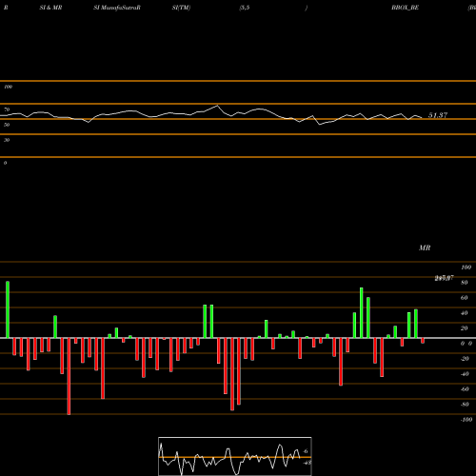476x476 pixels.
Task: Click the '(5,5' parameter text in header
Action: (x=245, y=8)
